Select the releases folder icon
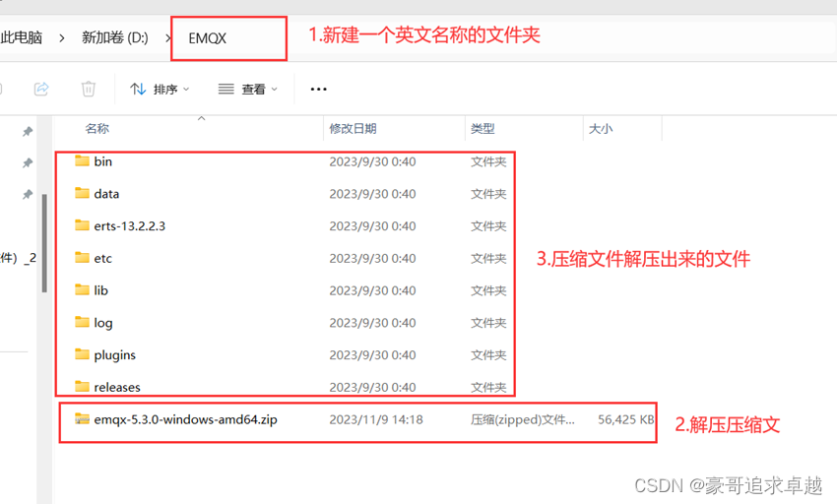This screenshot has width=837, height=504. 82,386
